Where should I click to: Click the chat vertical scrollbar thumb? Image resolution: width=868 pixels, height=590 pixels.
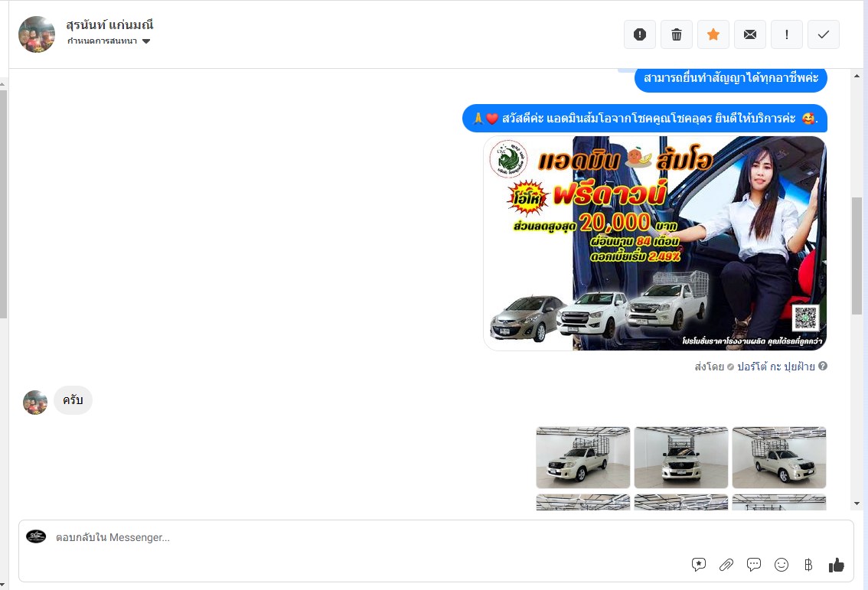click(x=857, y=256)
